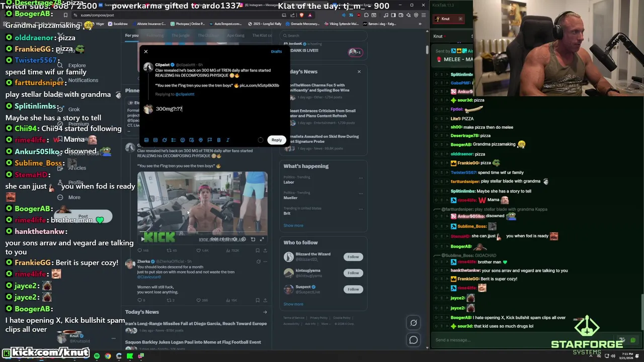The width and height of the screenshot is (644, 362).
Task: Toggle bold formatting in reply
Action: pyautogui.click(x=219, y=140)
